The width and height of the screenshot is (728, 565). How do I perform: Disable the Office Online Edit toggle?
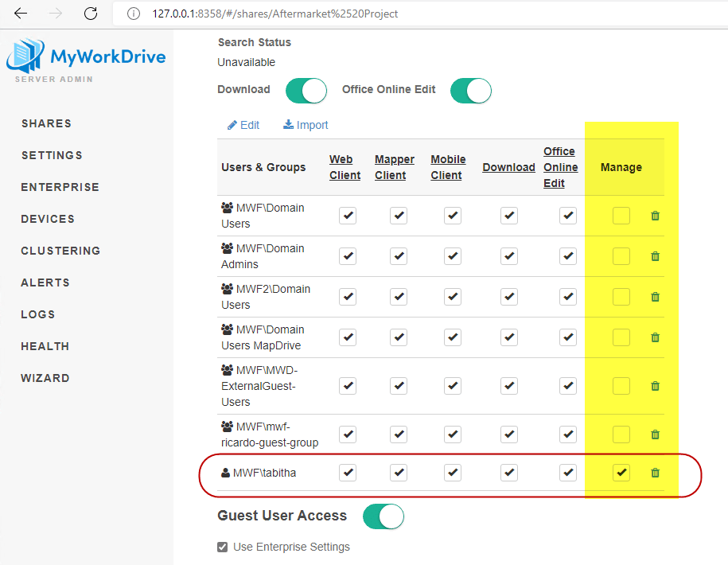tap(471, 91)
